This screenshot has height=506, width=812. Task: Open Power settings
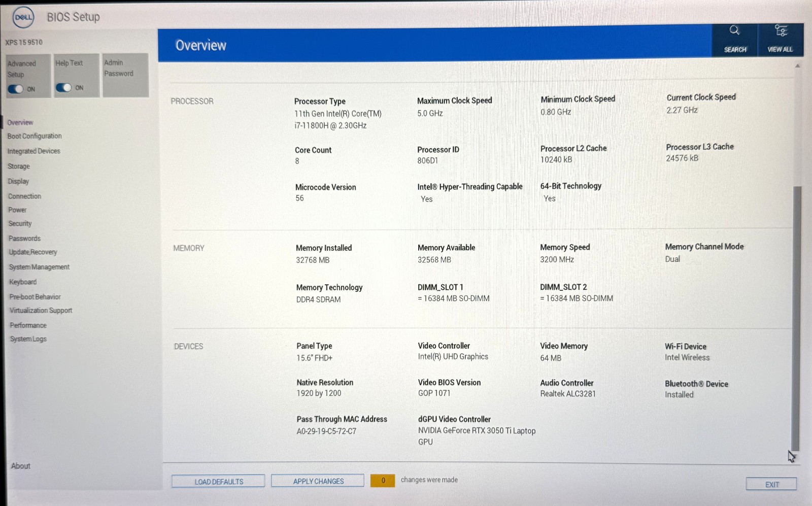[17, 210]
